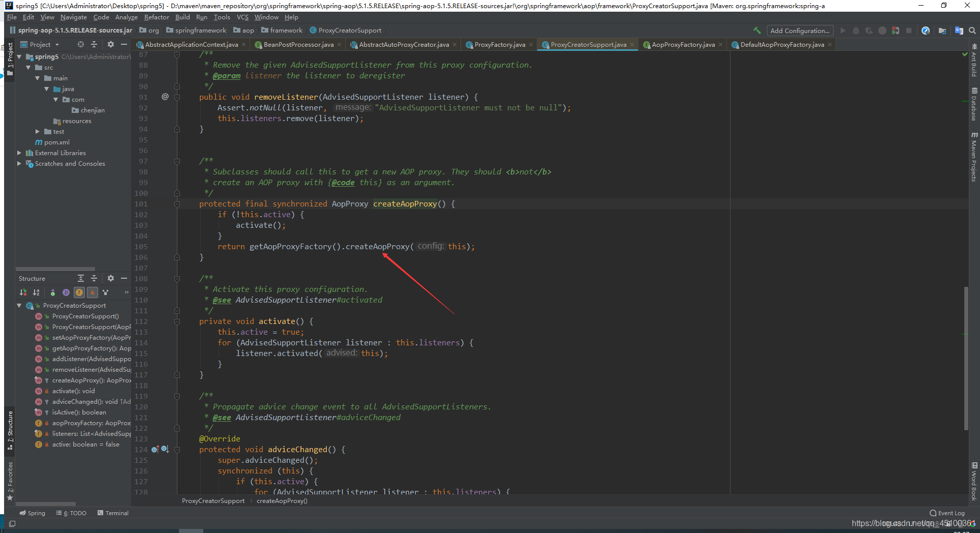Open Search Everywhere magnifier icon

coord(972,31)
